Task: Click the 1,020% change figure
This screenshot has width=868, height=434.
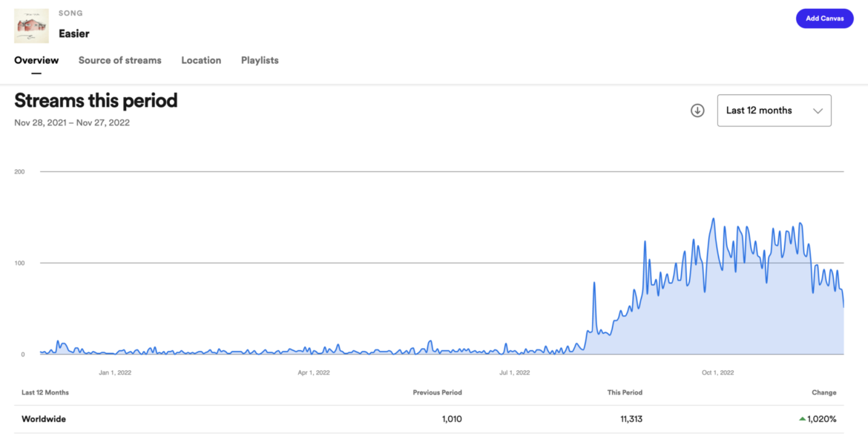Action: (823, 419)
